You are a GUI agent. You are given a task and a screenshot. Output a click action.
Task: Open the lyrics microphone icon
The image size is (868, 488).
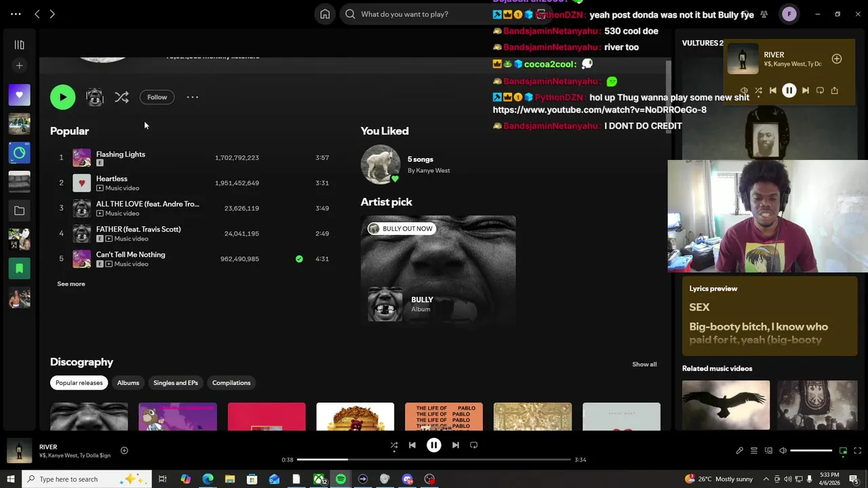(x=739, y=451)
